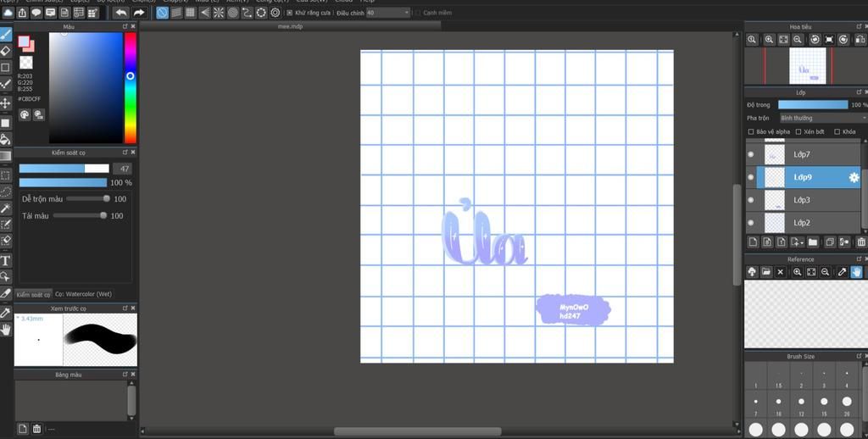868x439 pixels.
Task: Enable the Bảo vệ alpha checkbox
Action: click(x=751, y=131)
